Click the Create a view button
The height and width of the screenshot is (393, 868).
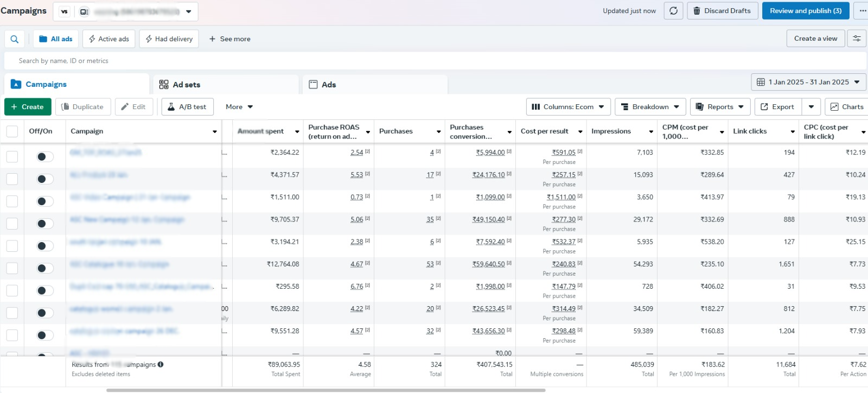(815, 39)
